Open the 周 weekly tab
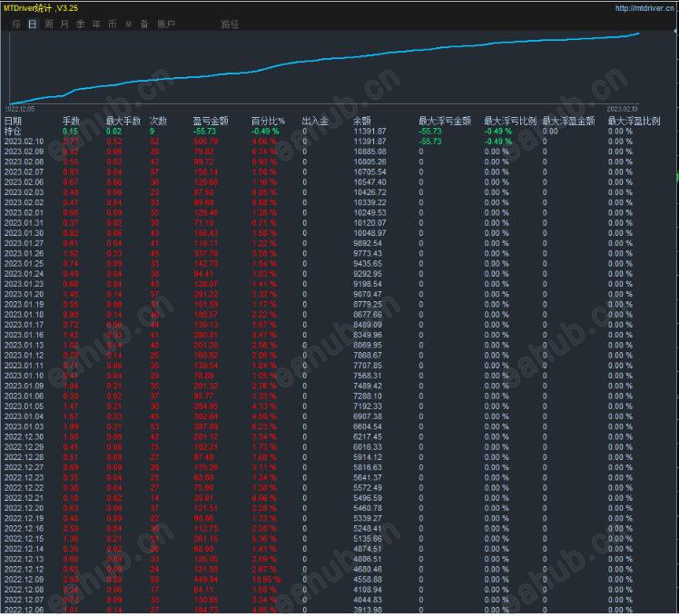This screenshot has height=616, width=679. pos(48,24)
